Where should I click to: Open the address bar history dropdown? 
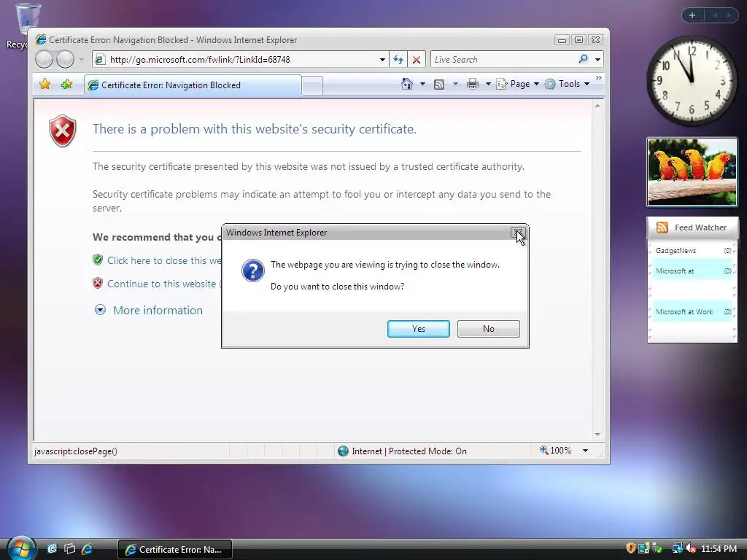pos(382,60)
